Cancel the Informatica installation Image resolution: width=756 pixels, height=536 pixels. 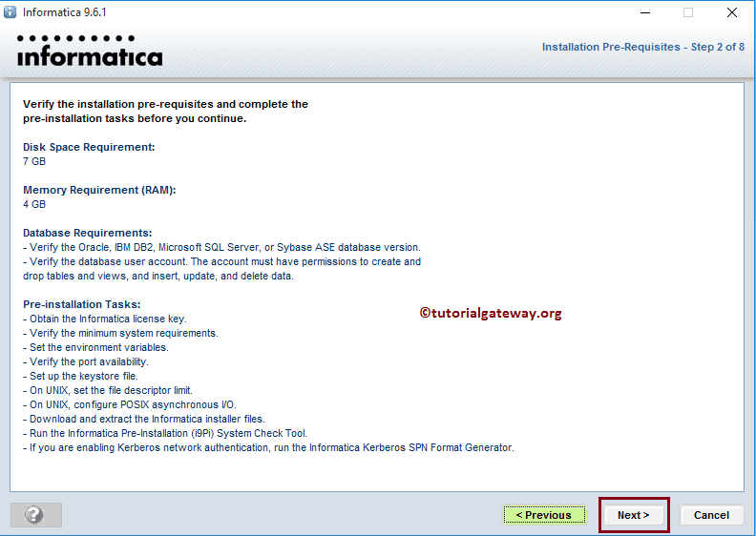(711, 515)
